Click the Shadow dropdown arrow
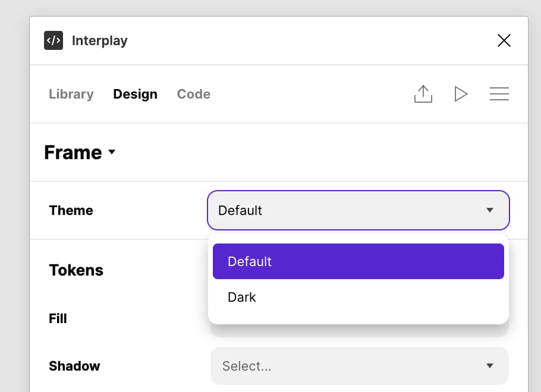541x392 pixels. click(x=490, y=365)
